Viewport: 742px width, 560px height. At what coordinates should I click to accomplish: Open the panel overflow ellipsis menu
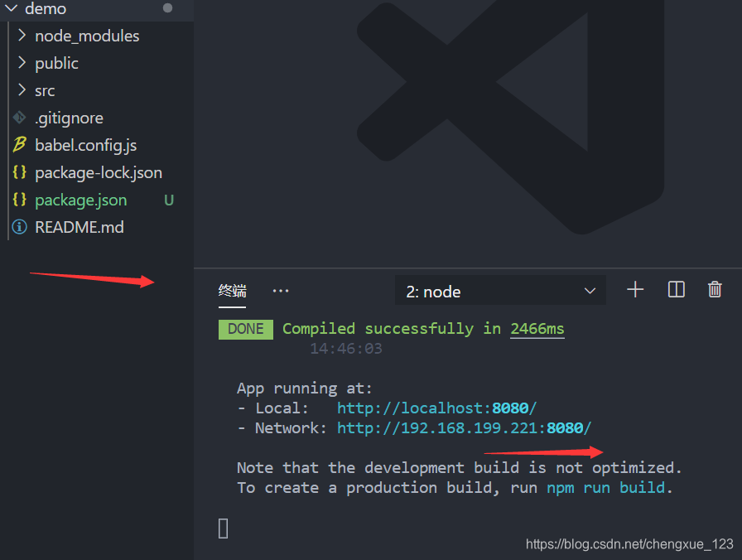click(281, 291)
